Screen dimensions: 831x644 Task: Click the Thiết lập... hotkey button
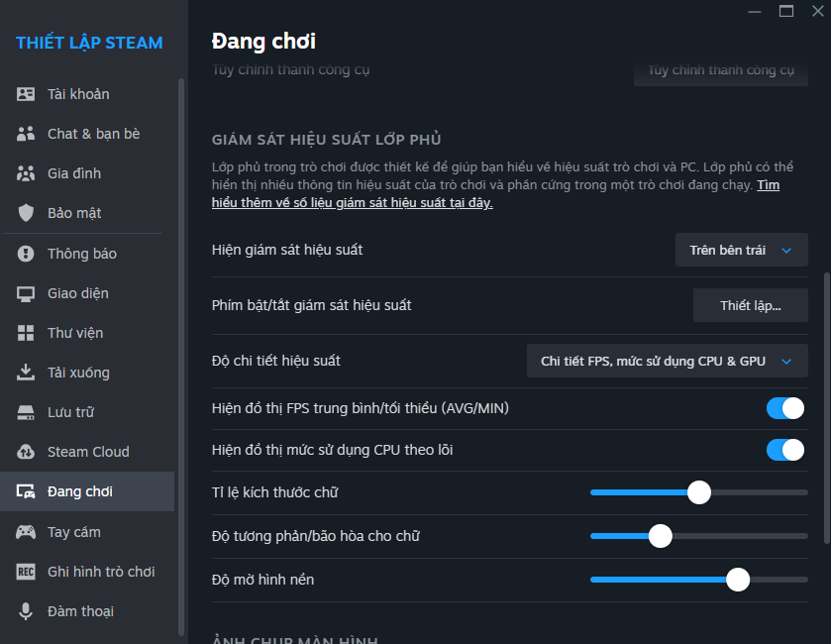[750, 306]
